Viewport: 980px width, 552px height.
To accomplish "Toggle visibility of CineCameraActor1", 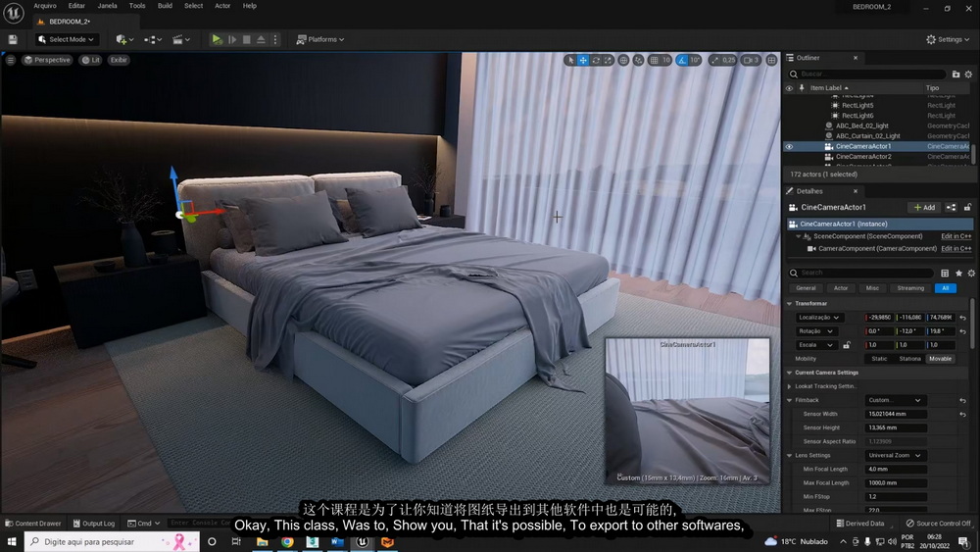I will pyautogui.click(x=789, y=146).
